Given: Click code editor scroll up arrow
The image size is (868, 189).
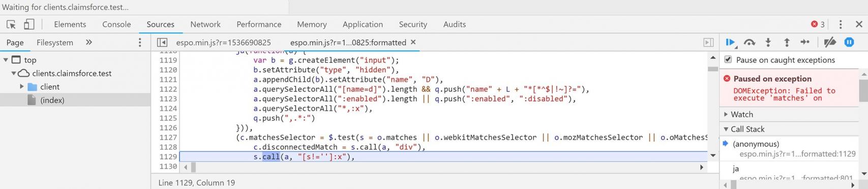Looking at the screenshot, I should pos(713,57).
